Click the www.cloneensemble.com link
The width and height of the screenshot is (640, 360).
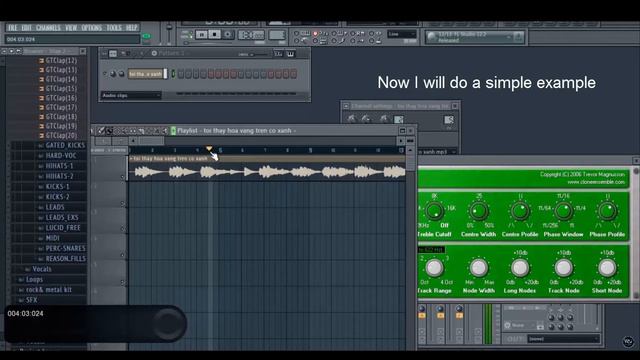pyautogui.click(x=596, y=182)
